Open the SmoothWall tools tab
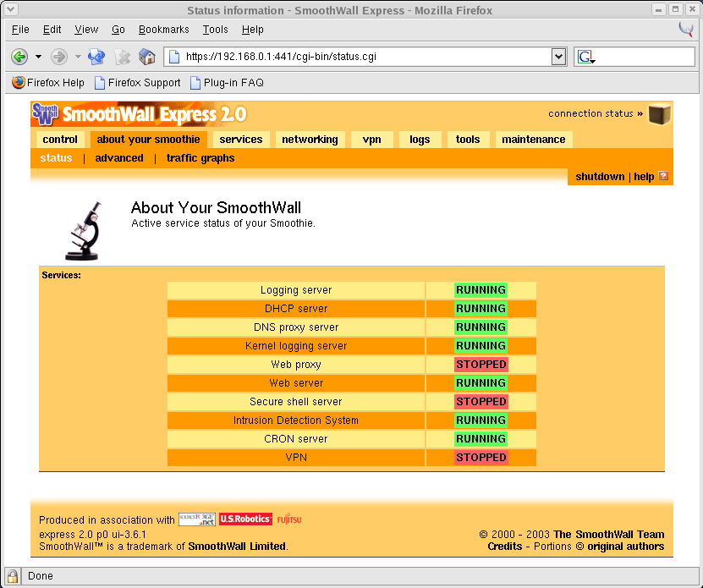Image resolution: width=703 pixels, height=588 pixels. 468,140
